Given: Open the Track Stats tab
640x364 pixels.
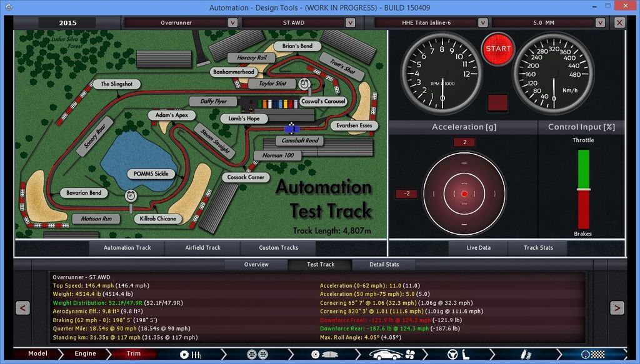Looking at the screenshot, I should click(538, 248).
